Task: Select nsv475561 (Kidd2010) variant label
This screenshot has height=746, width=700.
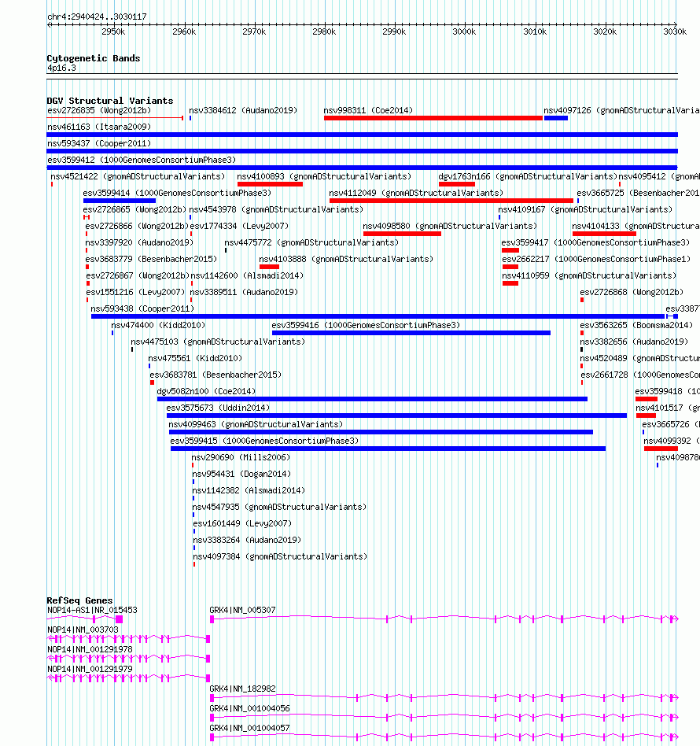Action: click(x=195, y=358)
